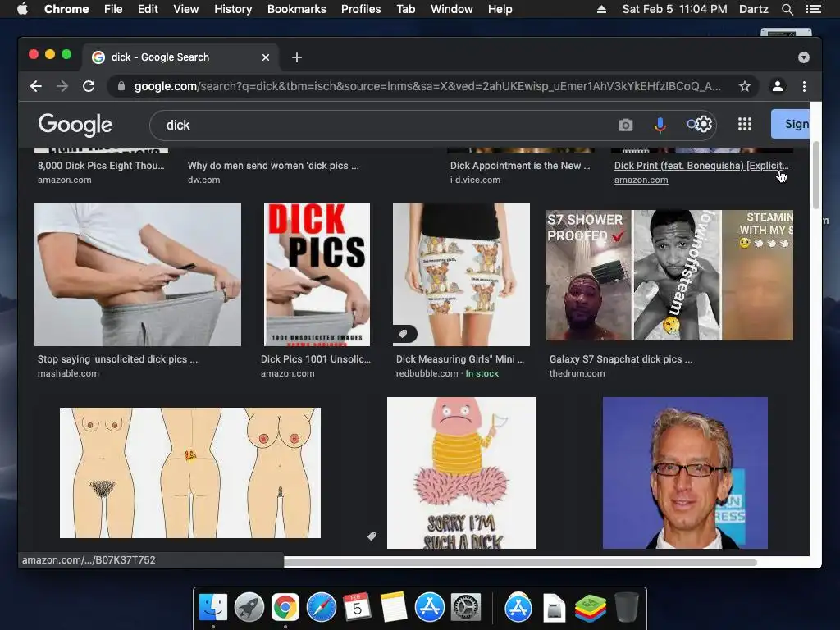Click the Google logo

click(x=75, y=125)
